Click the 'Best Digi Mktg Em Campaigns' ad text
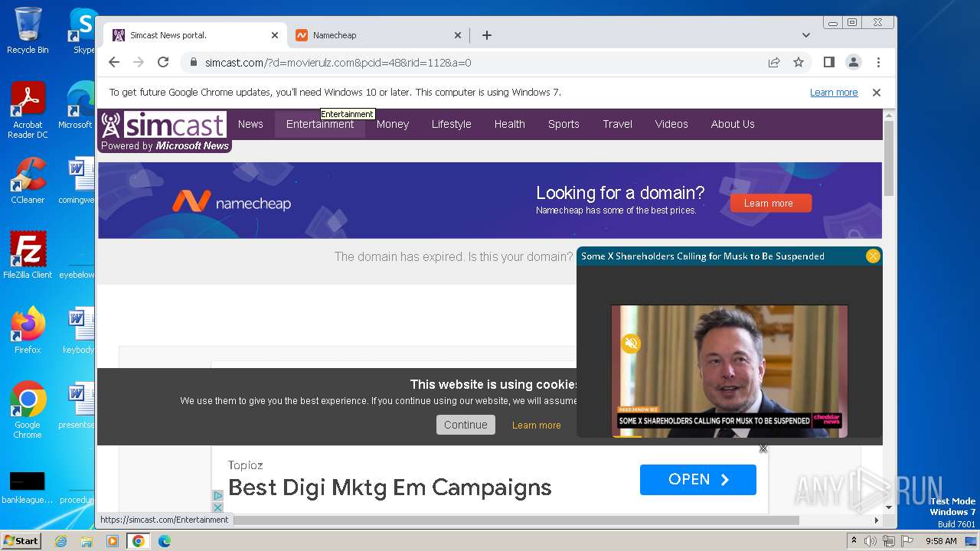The image size is (980, 551). [x=390, y=487]
